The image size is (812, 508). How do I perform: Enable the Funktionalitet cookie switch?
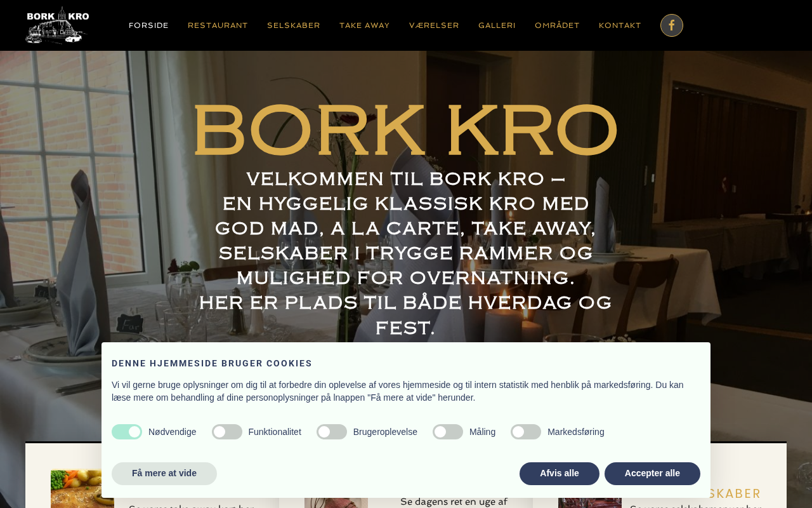(227, 432)
